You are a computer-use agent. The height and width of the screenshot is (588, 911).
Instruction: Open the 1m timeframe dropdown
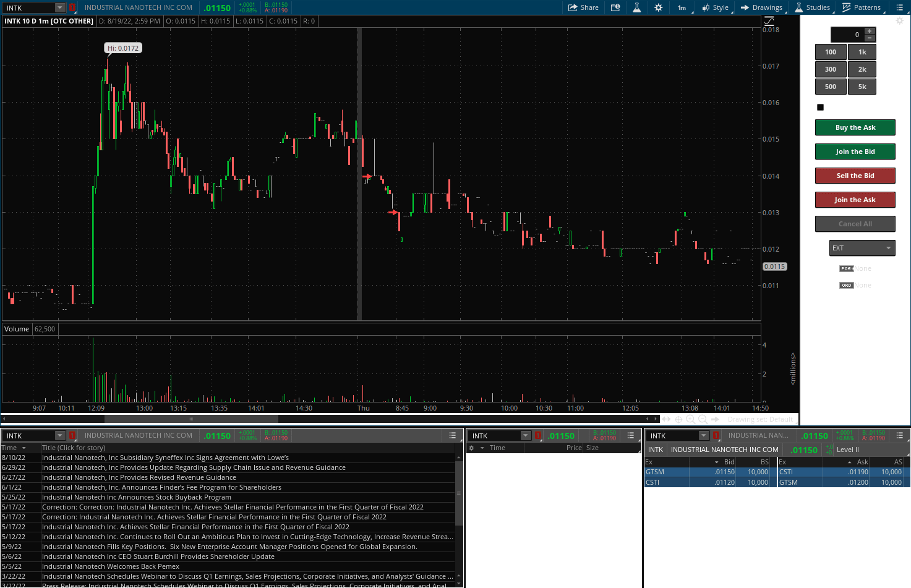pos(683,7)
